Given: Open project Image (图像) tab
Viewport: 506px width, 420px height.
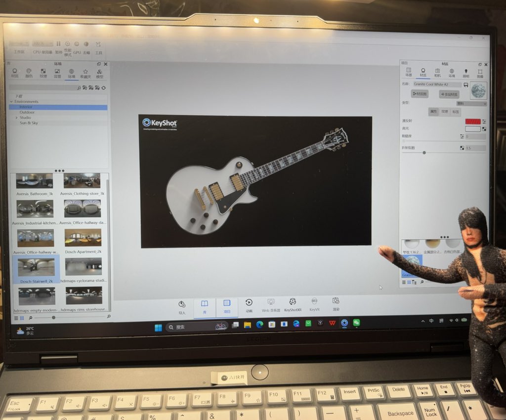Looking at the screenshot, I should (480, 74).
